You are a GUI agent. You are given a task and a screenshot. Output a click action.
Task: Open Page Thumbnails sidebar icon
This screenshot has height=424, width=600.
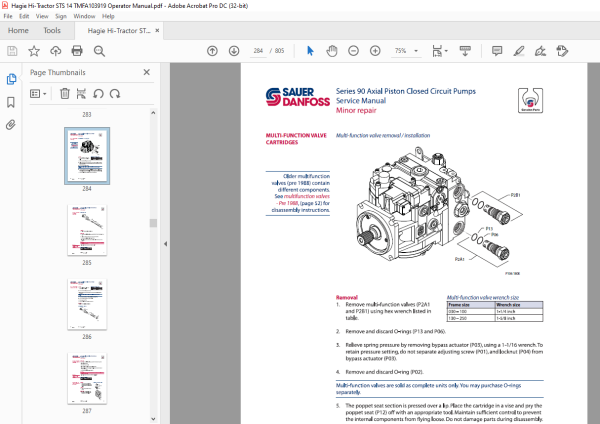pos(11,79)
